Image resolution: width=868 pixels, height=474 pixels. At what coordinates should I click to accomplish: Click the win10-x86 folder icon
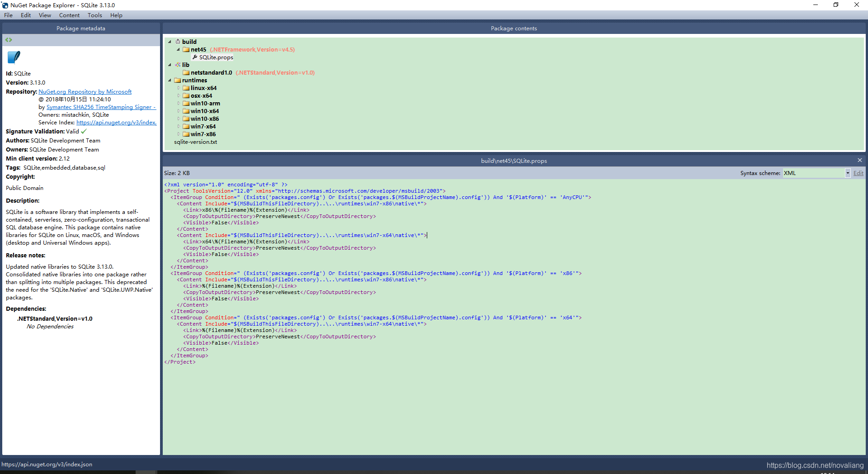[x=186, y=118]
